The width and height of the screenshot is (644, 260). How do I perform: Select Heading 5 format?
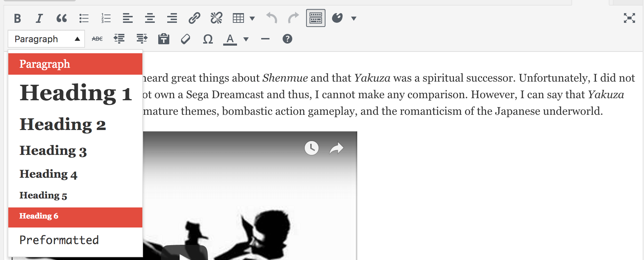[75, 195]
